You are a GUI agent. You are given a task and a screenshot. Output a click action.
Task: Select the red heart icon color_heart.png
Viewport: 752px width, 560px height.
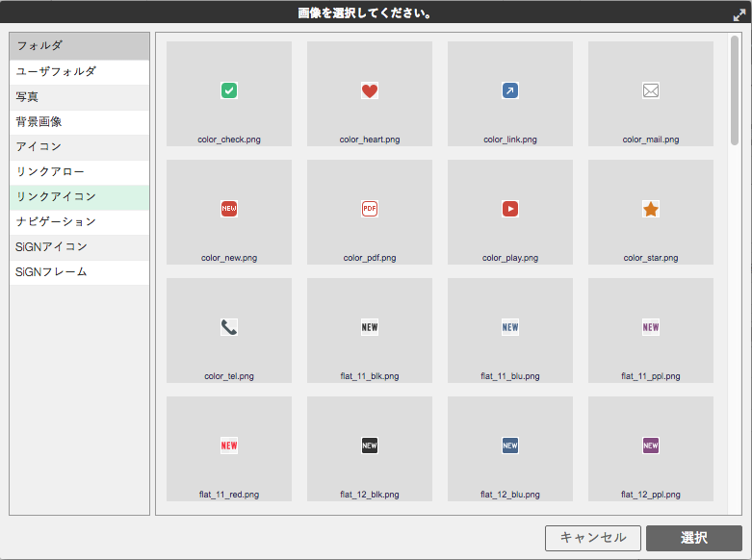coord(370,90)
